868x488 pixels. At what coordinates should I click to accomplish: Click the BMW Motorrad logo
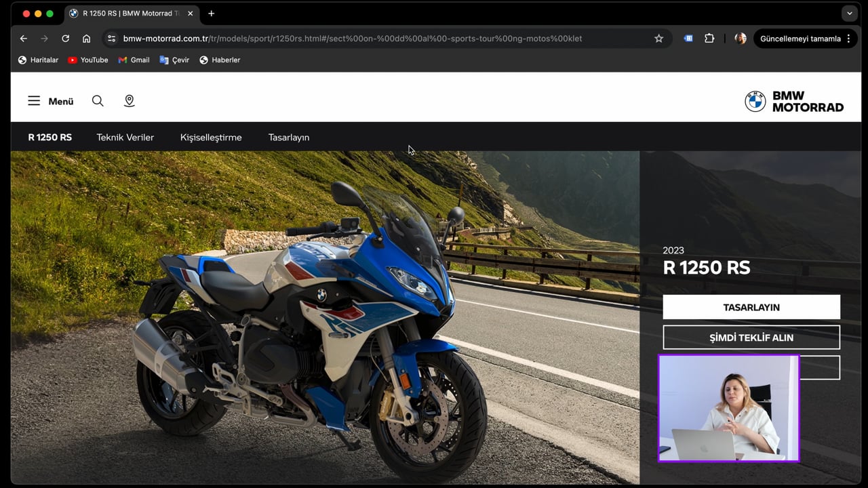[794, 102]
